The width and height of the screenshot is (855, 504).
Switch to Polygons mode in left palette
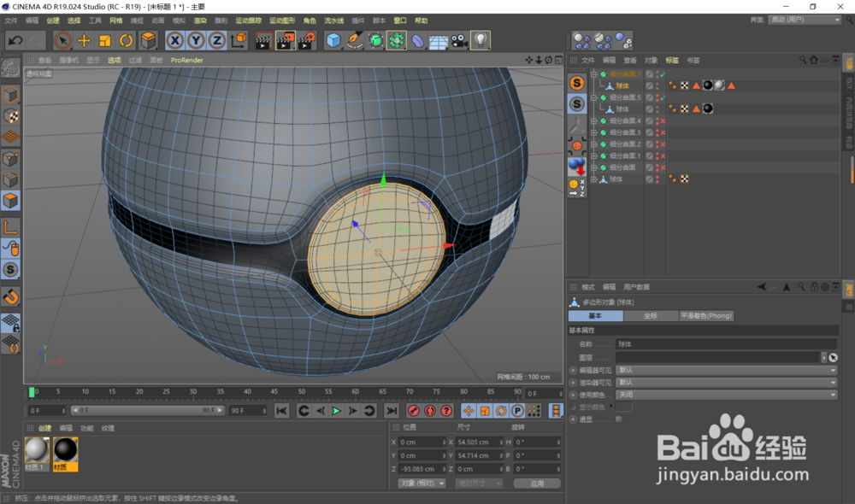click(10, 201)
